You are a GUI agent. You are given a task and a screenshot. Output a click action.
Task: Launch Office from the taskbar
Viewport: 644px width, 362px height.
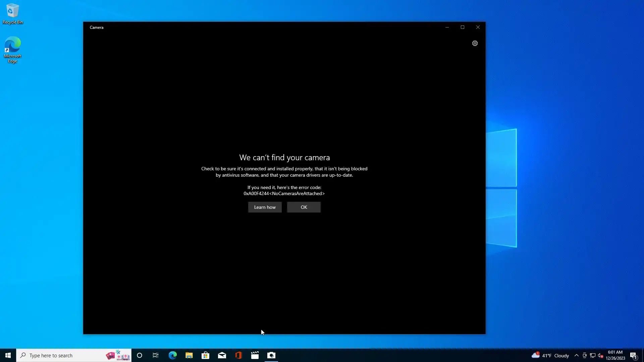pyautogui.click(x=238, y=355)
